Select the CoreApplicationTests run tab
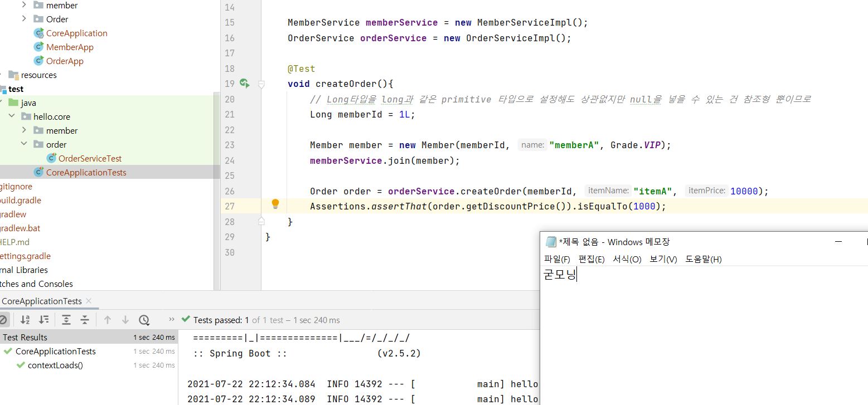Viewport: 868px width, 405px height. coord(42,301)
